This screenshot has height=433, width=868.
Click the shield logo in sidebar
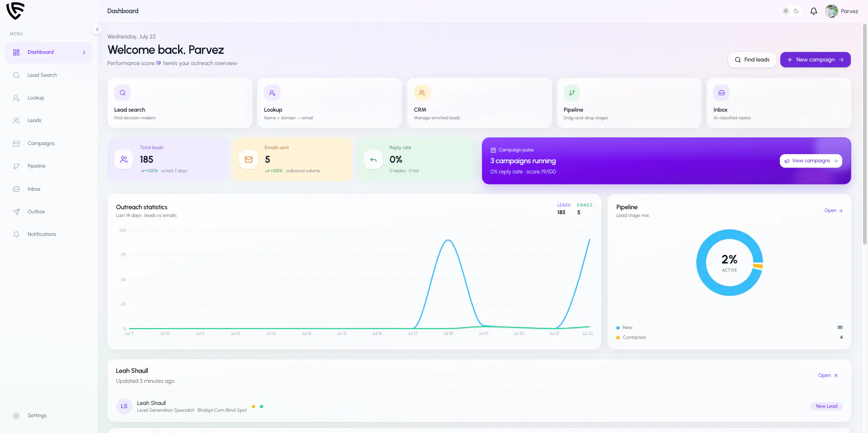pyautogui.click(x=15, y=11)
